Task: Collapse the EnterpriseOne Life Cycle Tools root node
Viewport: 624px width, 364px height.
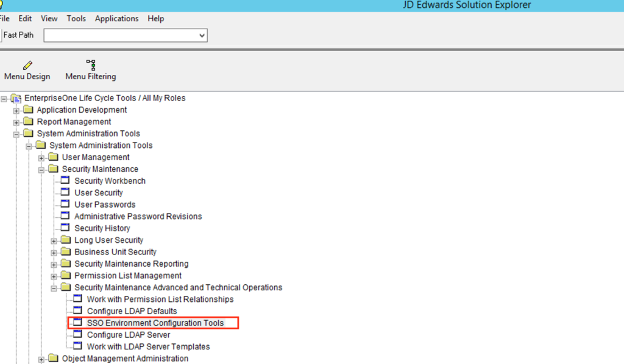Action: tap(4, 99)
